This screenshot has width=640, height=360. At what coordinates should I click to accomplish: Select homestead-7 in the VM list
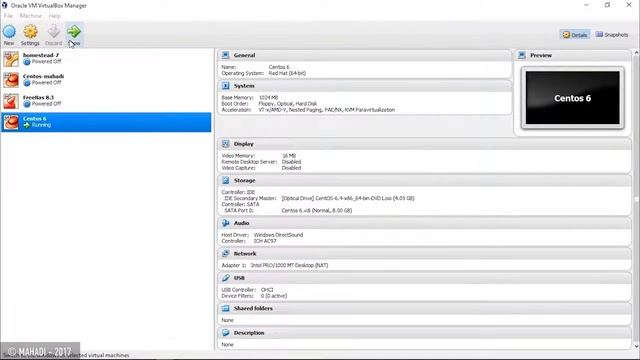pyautogui.click(x=106, y=59)
